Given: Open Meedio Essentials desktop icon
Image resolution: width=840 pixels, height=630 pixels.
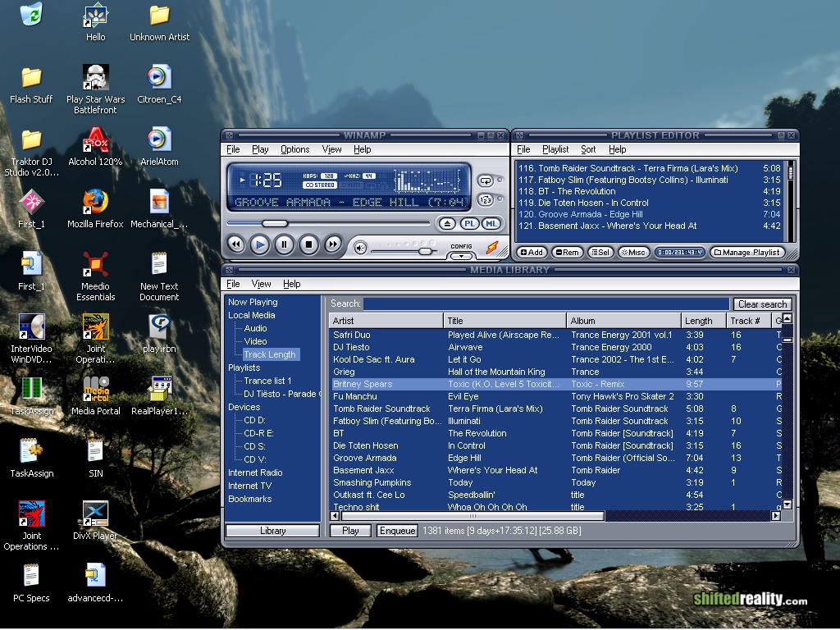Looking at the screenshot, I should pos(95,276).
